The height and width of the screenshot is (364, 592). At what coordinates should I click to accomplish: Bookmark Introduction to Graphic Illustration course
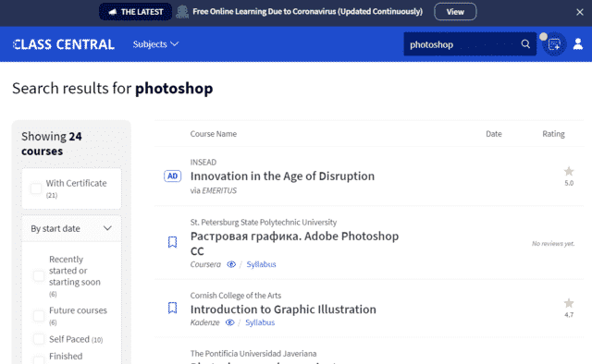coord(172,308)
